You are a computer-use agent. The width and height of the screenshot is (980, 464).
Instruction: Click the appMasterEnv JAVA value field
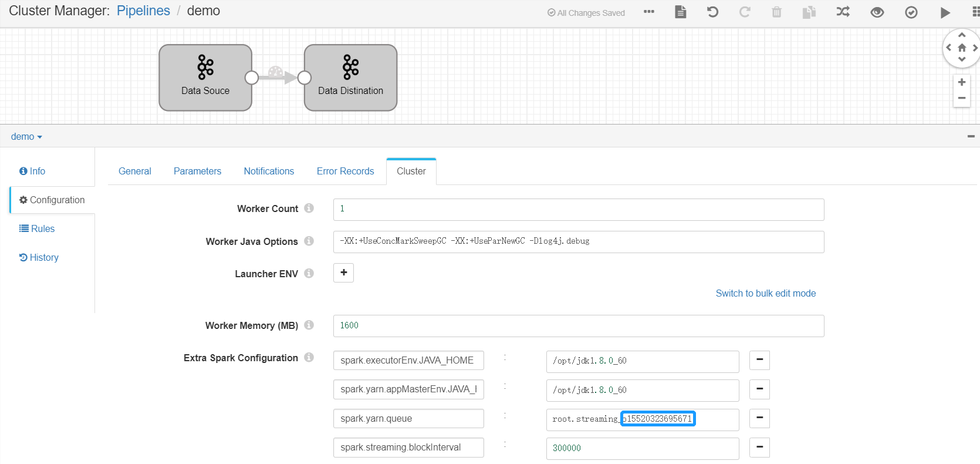pos(643,391)
